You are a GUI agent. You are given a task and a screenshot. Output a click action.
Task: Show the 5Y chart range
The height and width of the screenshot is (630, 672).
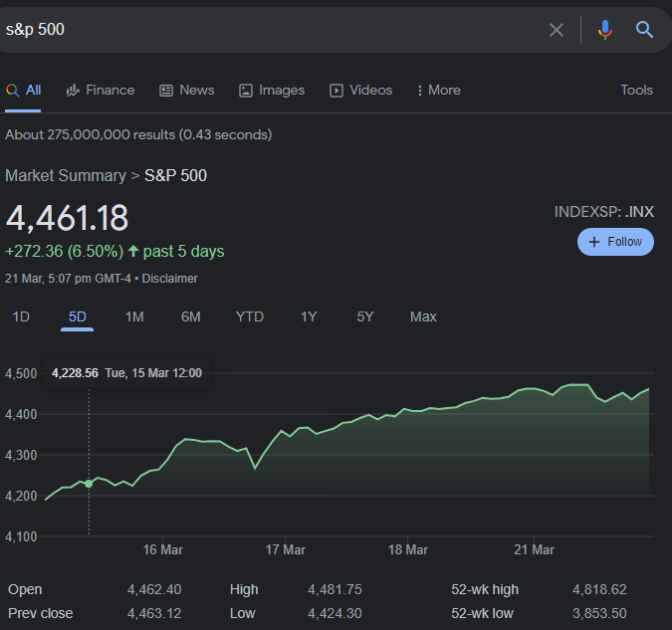coord(365,316)
